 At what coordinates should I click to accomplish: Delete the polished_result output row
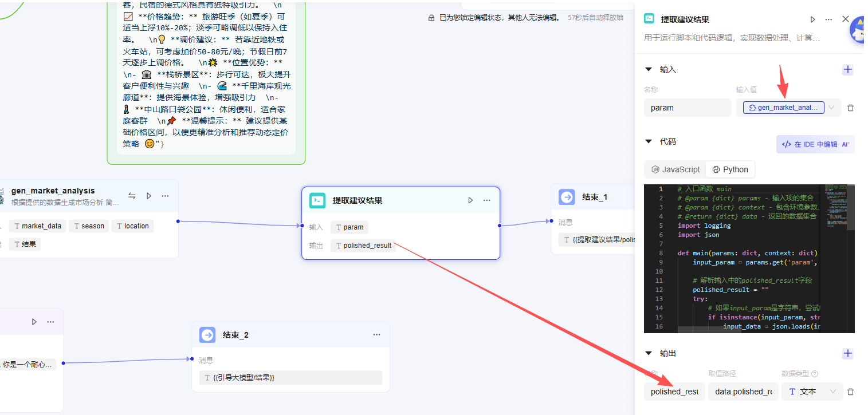[850, 392]
